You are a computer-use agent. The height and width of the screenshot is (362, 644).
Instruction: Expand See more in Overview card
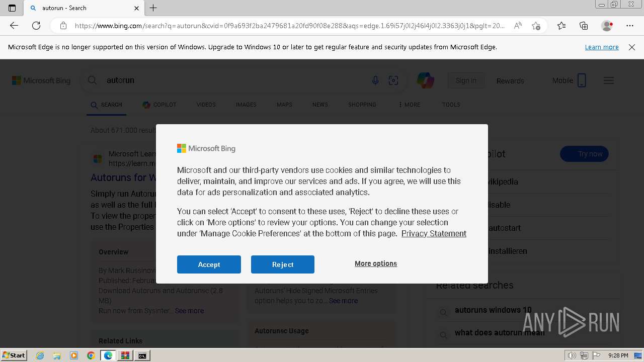(x=189, y=311)
